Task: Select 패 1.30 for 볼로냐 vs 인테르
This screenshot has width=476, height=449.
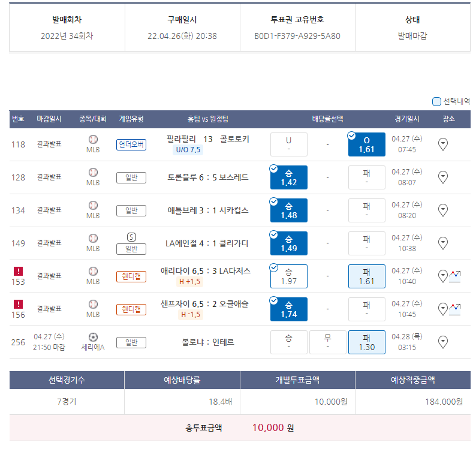Action: point(367,342)
